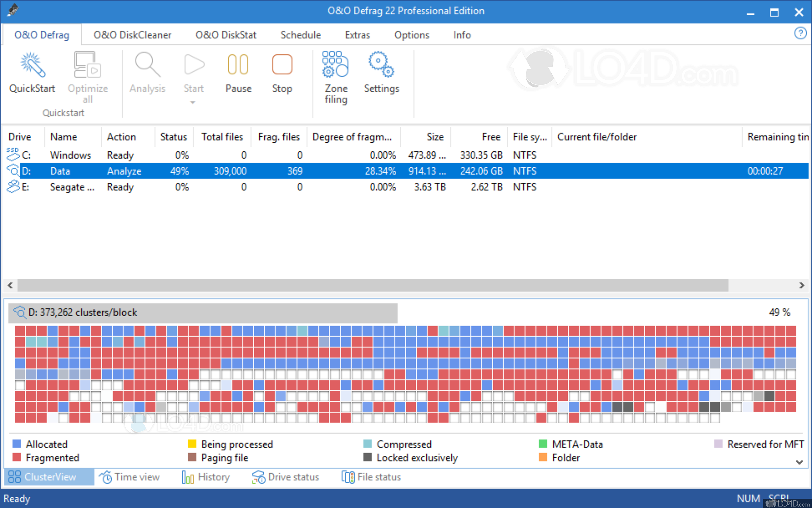The image size is (812, 508).
Task: Open the Info tab
Action: [x=462, y=35]
